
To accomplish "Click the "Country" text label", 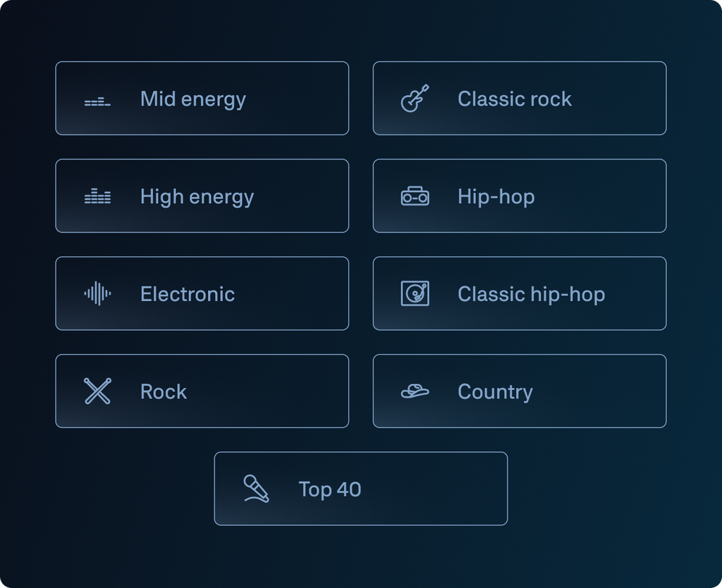I will point(495,392).
